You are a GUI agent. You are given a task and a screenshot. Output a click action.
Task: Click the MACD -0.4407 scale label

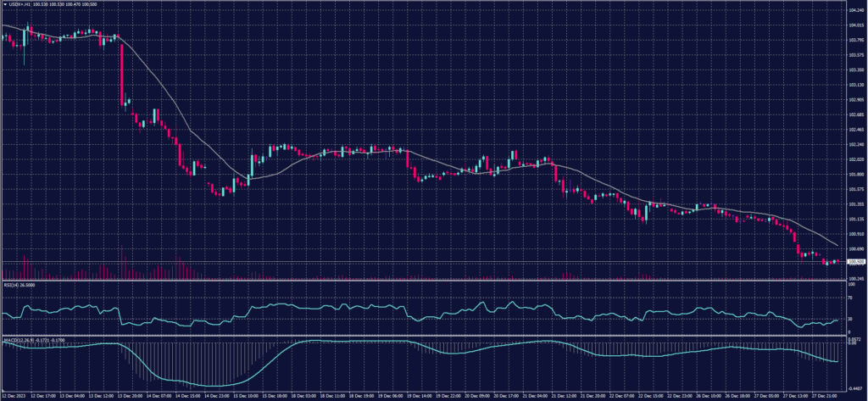click(854, 388)
